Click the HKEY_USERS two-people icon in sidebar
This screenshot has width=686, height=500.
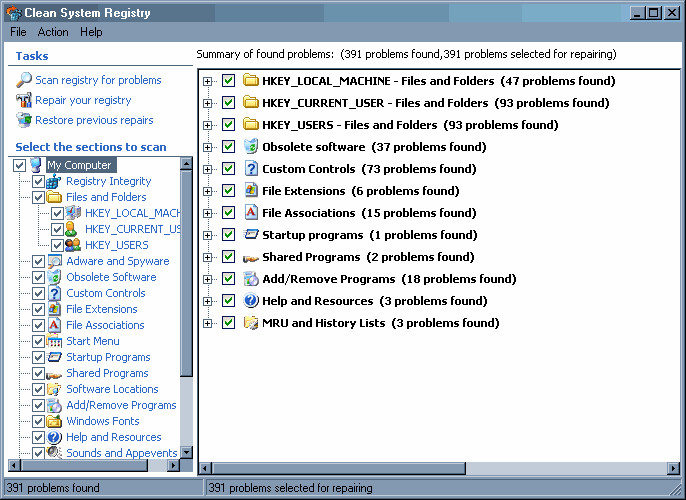(x=73, y=245)
